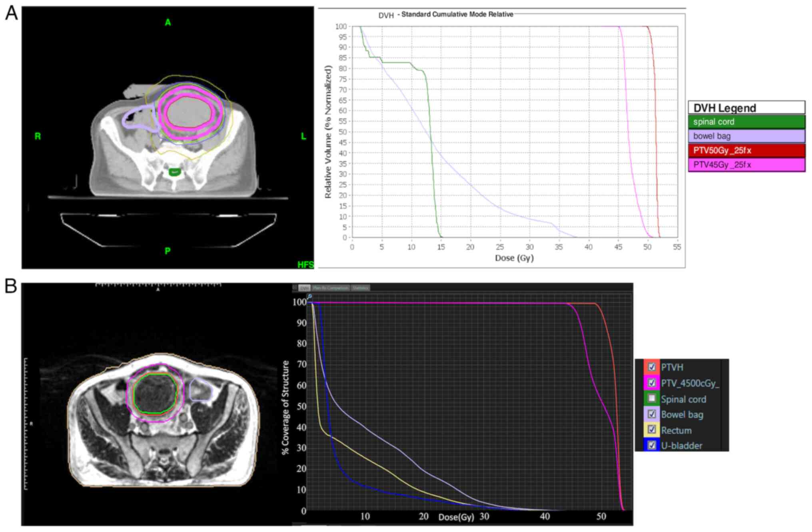
Task: Uncheck the PTVH structure checkbox
Action: click(x=652, y=367)
